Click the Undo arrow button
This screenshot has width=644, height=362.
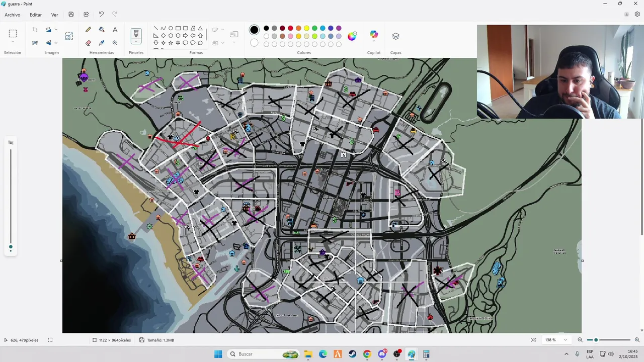point(101,15)
